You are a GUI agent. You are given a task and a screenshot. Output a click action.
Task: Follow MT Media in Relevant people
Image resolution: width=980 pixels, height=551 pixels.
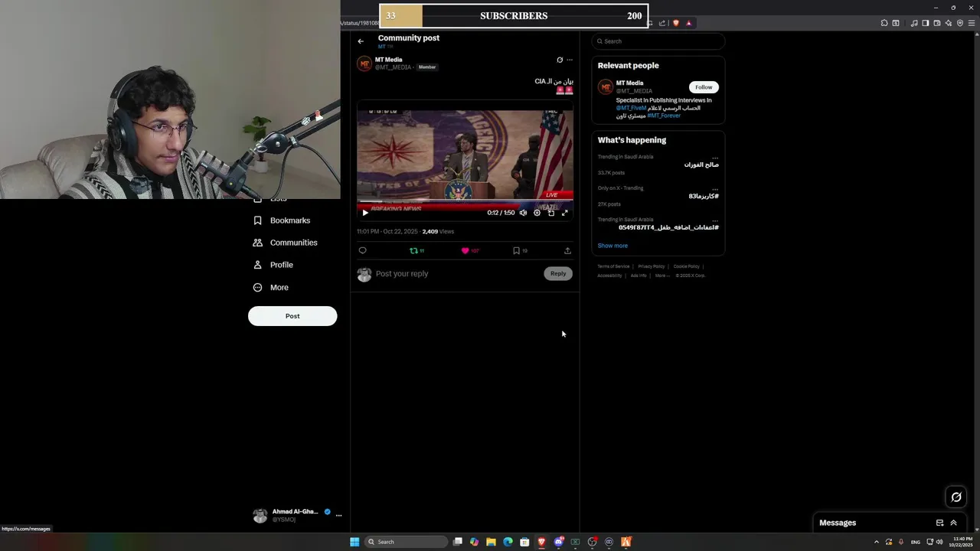click(x=704, y=87)
